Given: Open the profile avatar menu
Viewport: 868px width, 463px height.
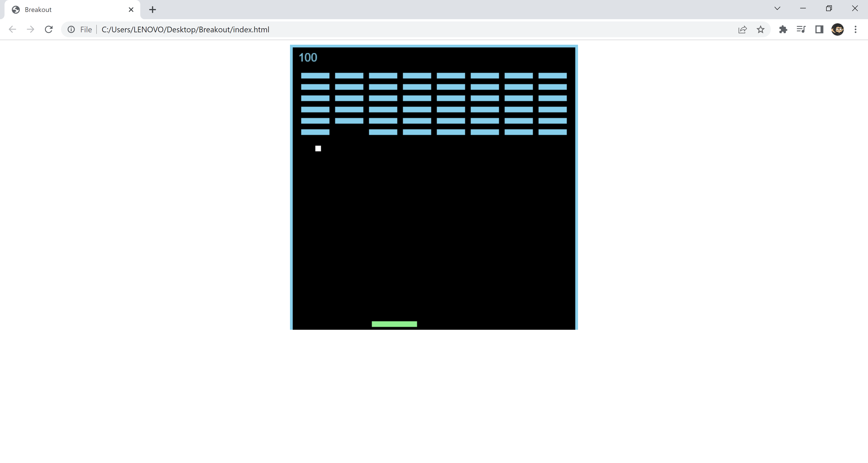Looking at the screenshot, I should pyautogui.click(x=837, y=30).
